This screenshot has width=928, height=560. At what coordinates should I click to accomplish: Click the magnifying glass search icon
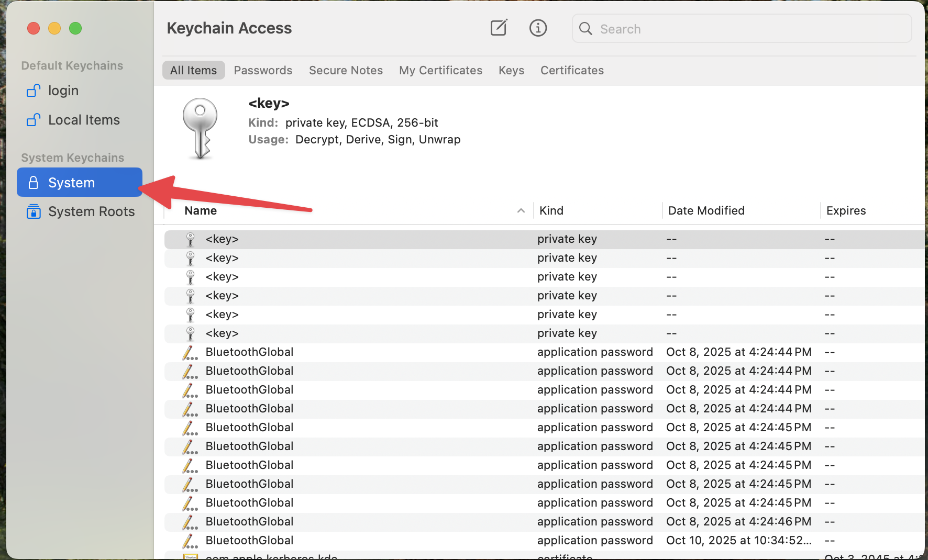(x=585, y=29)
